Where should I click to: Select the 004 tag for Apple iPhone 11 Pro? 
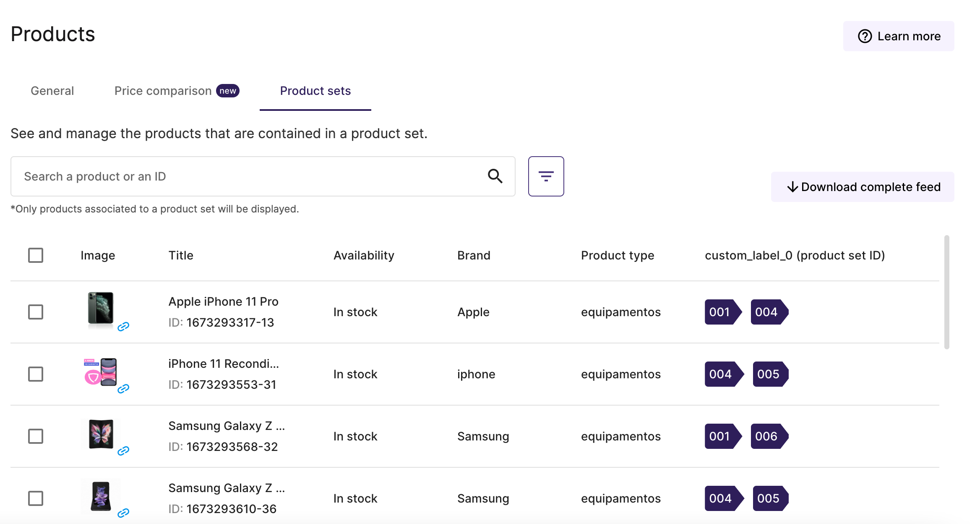pyautogui.click(x=769, y=312)
